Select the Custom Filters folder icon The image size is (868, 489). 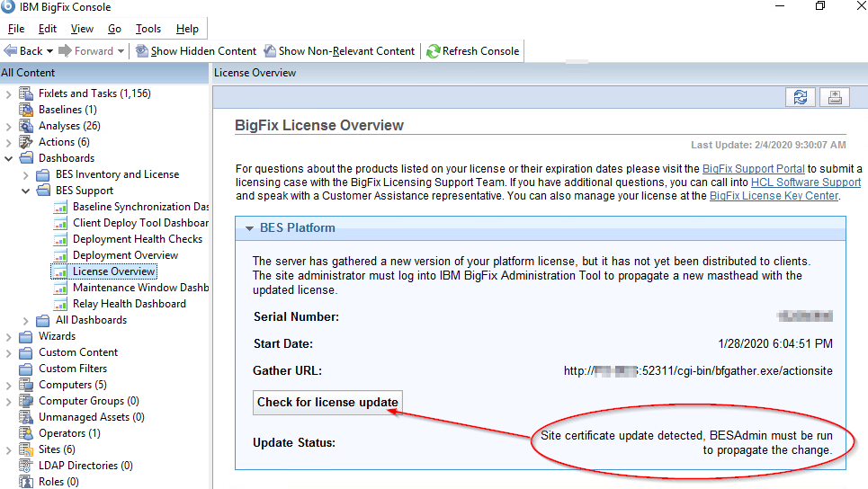[x=26, y=369]
